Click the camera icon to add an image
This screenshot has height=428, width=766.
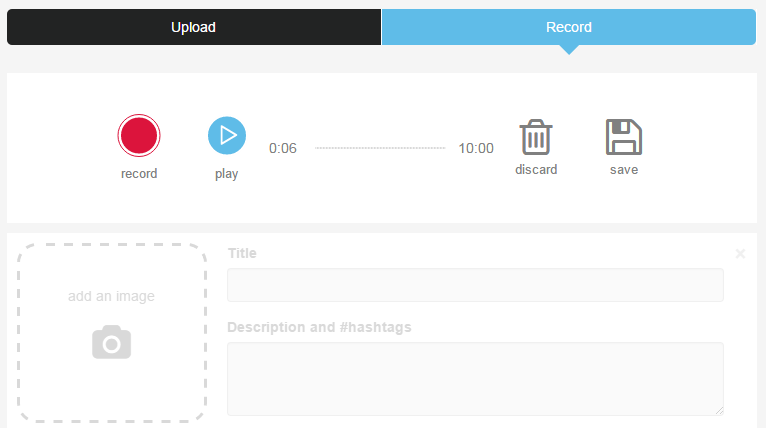pyautogui.click(x=111, y=342)
